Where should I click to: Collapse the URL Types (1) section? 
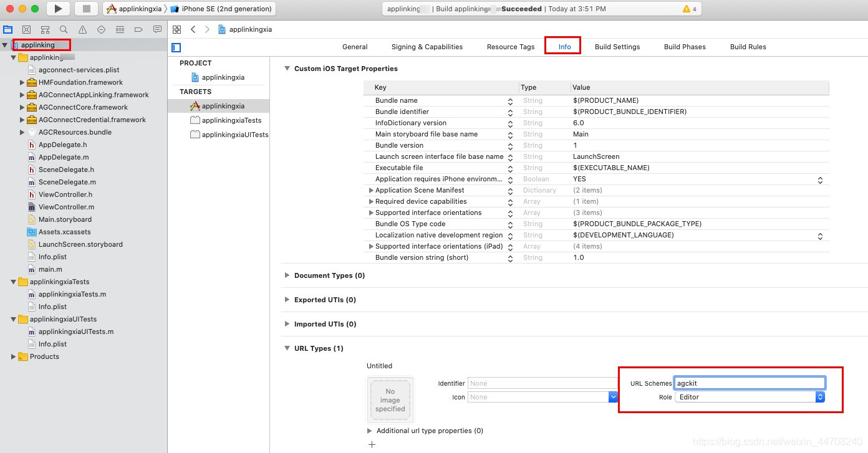tap(287, 348)
